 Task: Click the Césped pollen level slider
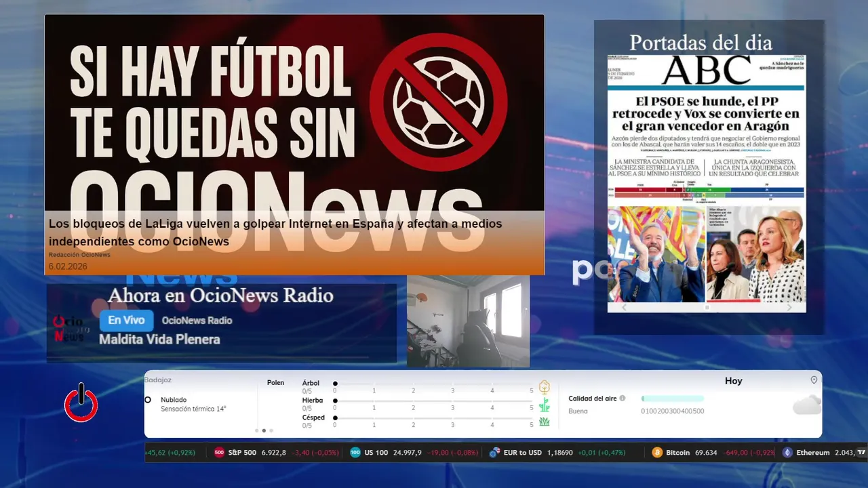coord(433,418)
